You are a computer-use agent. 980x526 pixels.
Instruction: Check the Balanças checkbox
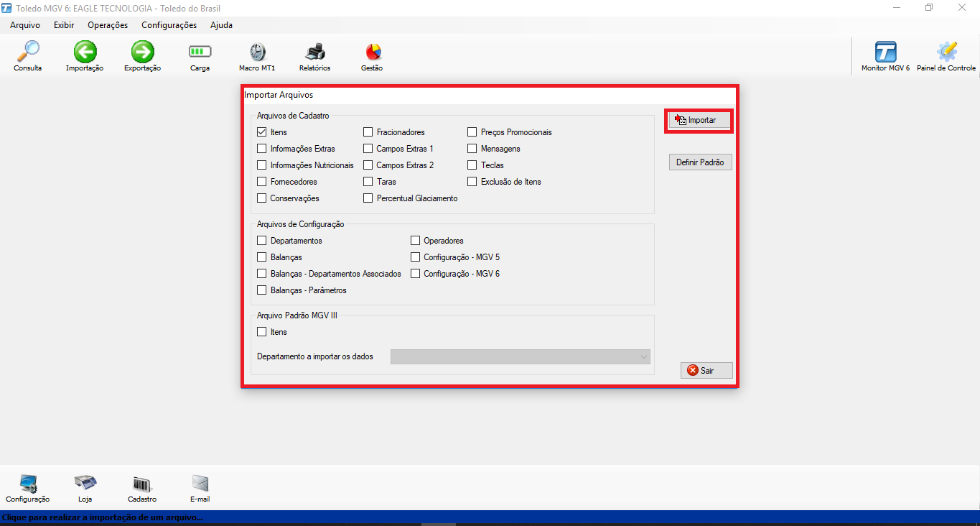(x=262, y=257)
